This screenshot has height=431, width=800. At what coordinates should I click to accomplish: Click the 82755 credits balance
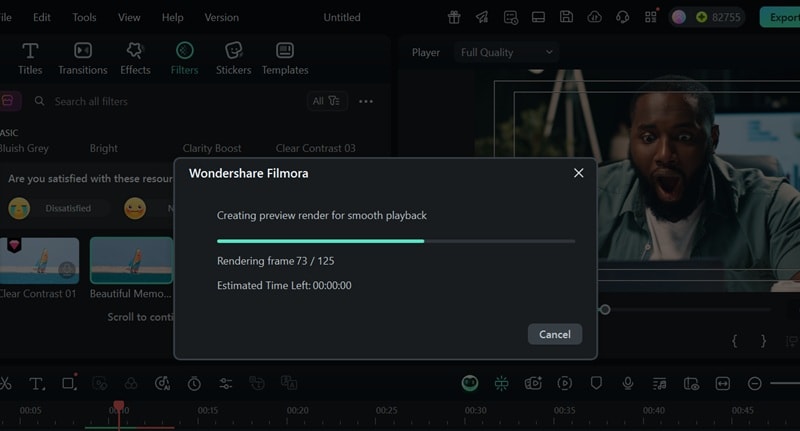(x=718, y=17)
